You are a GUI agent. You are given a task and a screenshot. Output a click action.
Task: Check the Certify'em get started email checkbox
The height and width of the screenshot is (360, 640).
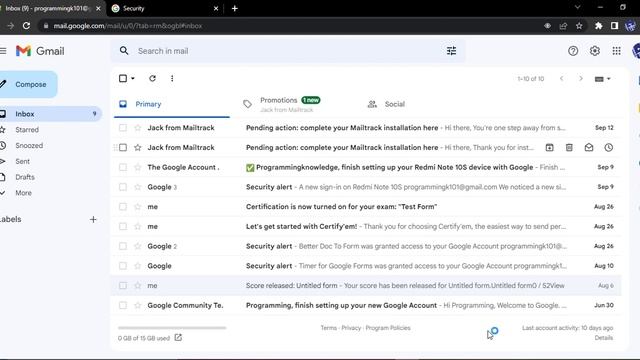point(123,226)
